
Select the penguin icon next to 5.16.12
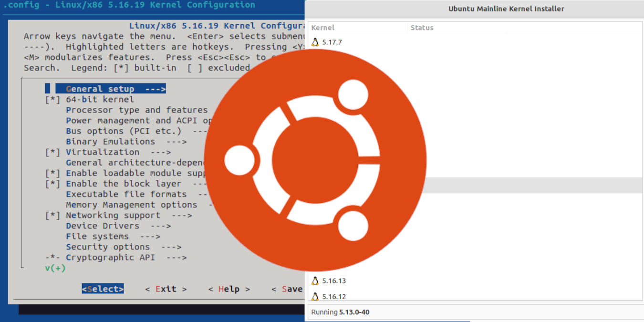point(315,296)
